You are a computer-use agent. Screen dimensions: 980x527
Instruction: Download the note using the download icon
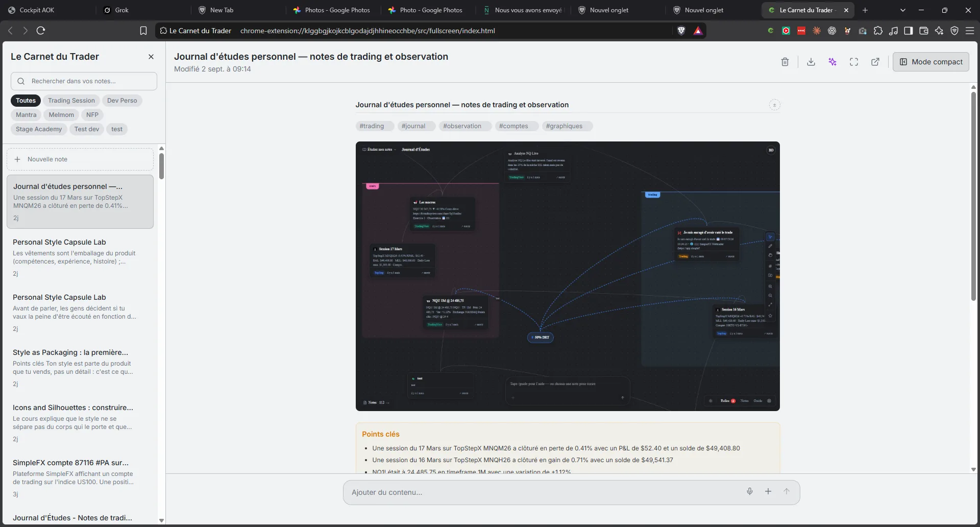coord(811,62)
